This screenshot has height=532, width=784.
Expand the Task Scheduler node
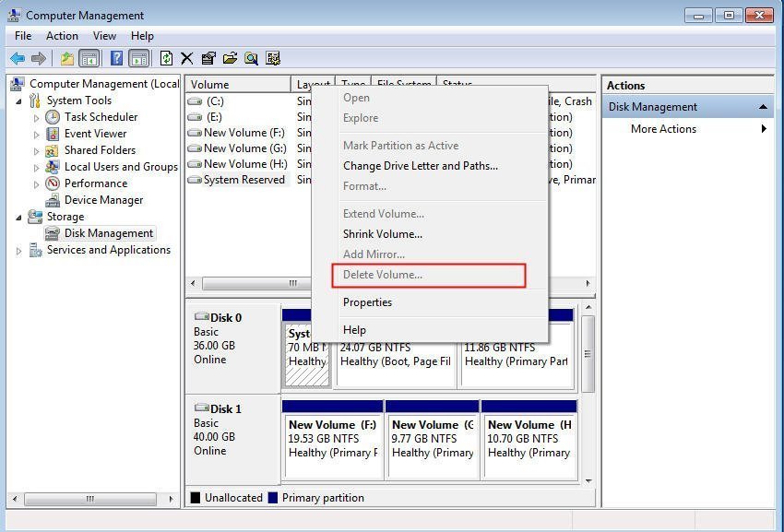36,119
